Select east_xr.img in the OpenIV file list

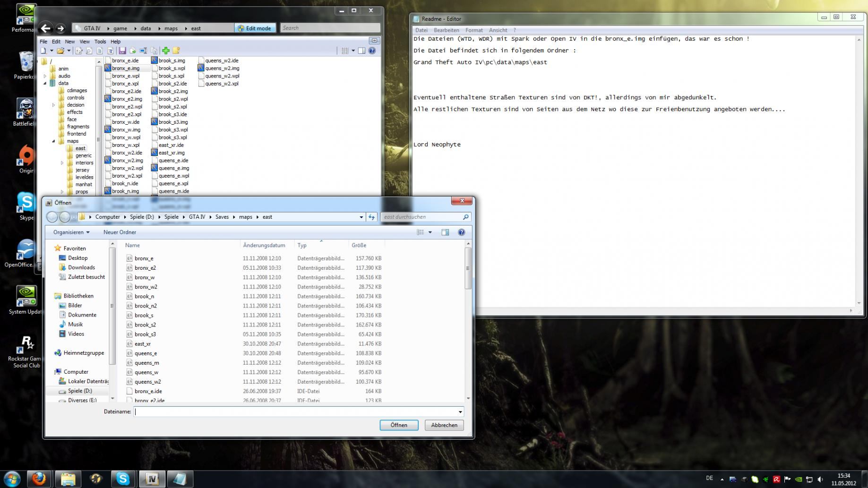coord(172,153)
